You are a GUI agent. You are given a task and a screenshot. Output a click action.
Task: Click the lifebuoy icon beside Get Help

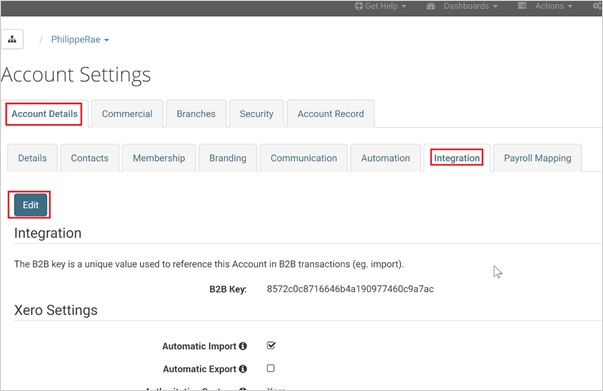pyautogui.click(x=358, y=6)
